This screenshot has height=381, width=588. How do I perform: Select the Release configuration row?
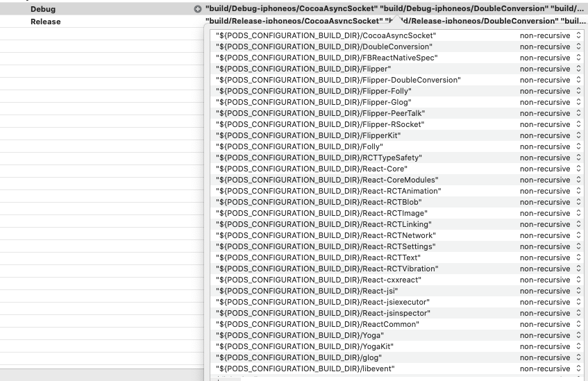[294, 22]
